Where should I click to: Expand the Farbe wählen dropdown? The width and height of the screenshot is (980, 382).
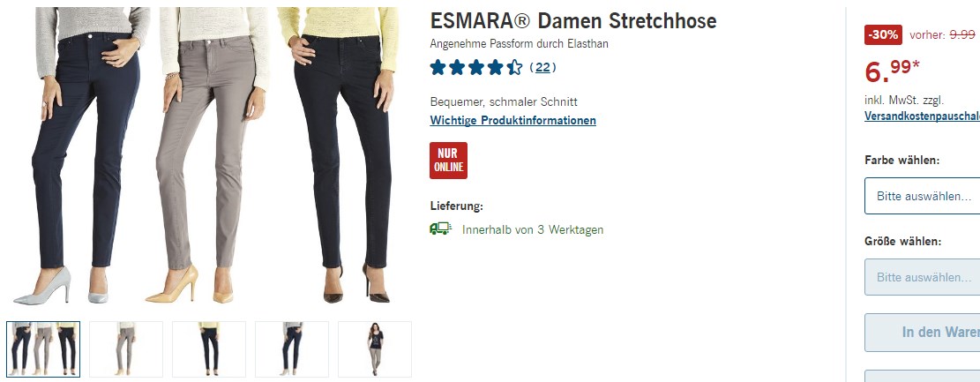[x=922, y=196]
